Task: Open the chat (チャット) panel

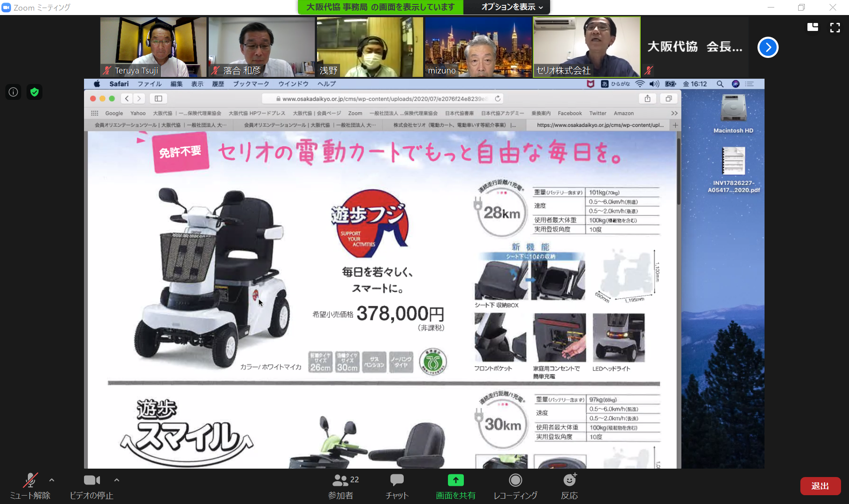Action: [x=397, y=486]
